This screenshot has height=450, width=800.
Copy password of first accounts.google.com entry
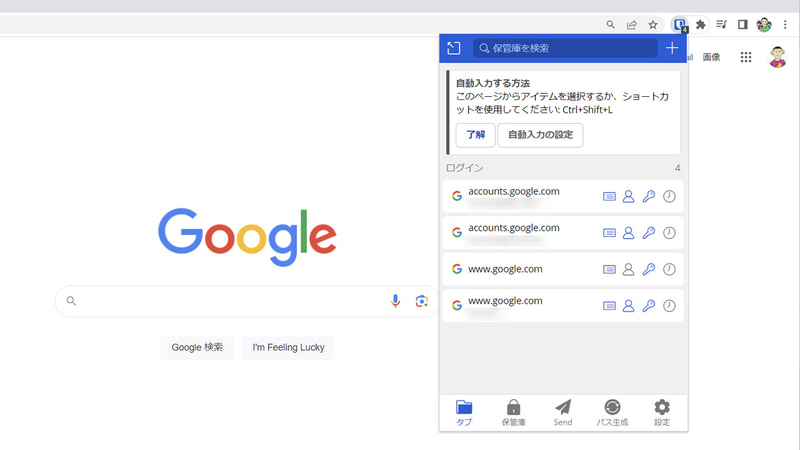point(649,196)
